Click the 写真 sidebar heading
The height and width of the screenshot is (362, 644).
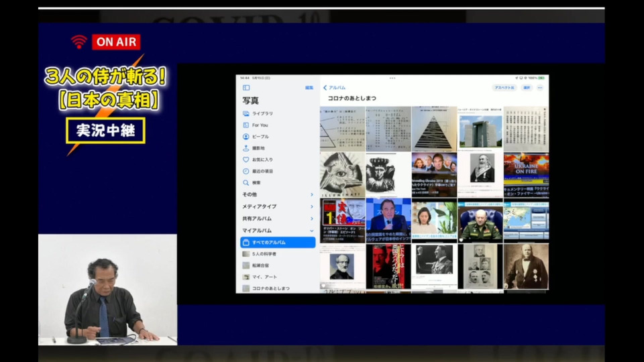tap(250, 101)
